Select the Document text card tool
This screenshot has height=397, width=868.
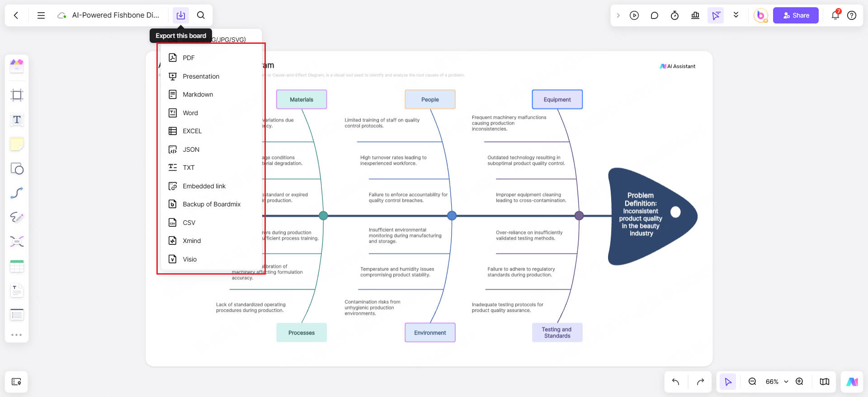pyautogui.click(x=17, y=290)
